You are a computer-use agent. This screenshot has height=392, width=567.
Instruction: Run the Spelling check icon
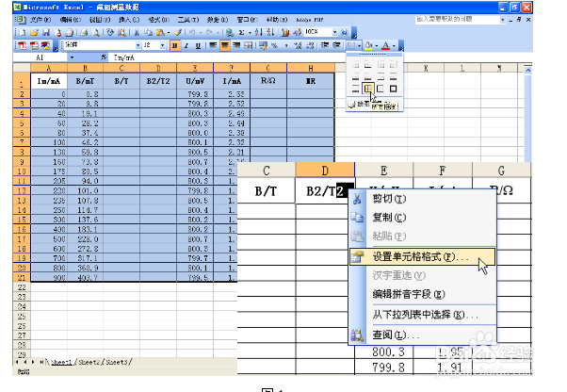[110, 33]
